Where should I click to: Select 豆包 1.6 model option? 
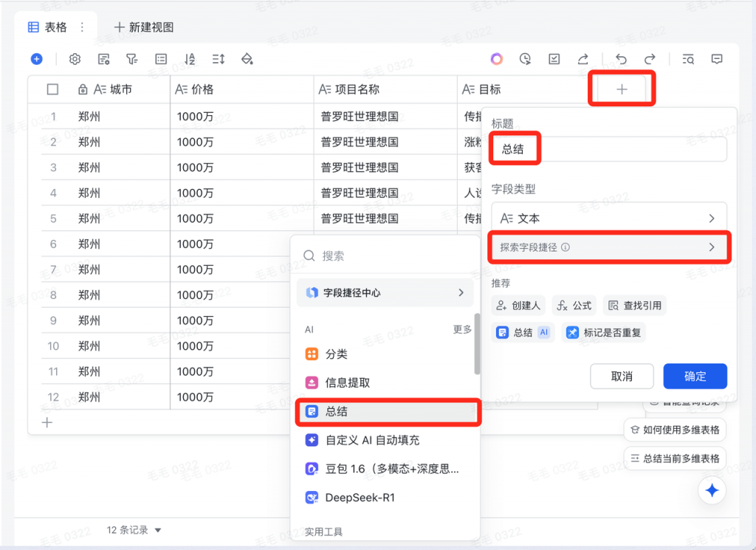tap(385, 469)
